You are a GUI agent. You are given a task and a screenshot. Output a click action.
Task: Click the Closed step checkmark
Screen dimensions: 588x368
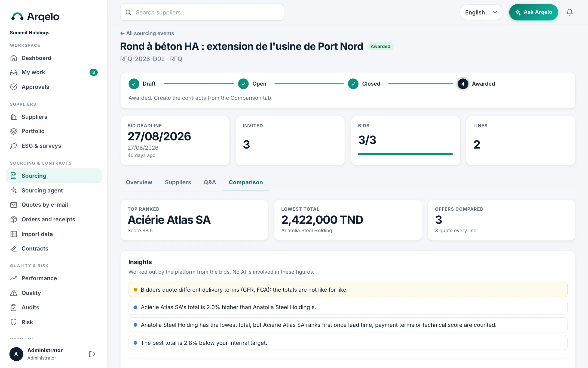pos(353,84)
